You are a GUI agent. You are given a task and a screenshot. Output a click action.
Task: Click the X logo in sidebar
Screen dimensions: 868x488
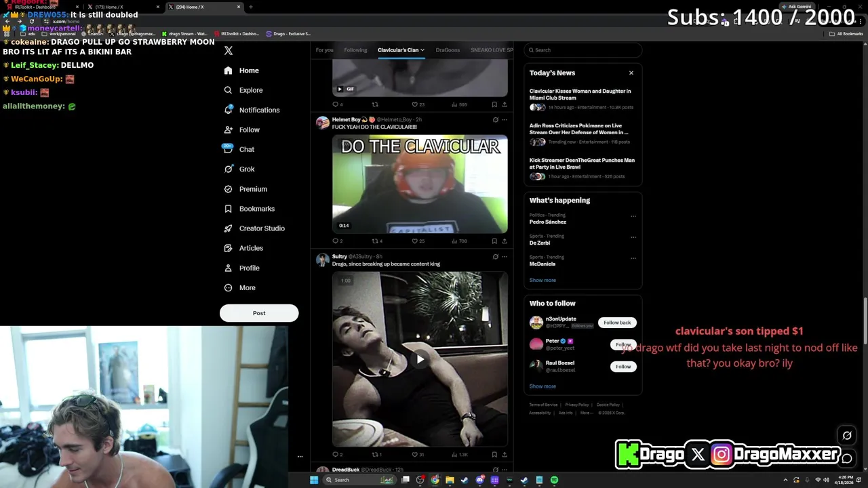pos(229,51)
